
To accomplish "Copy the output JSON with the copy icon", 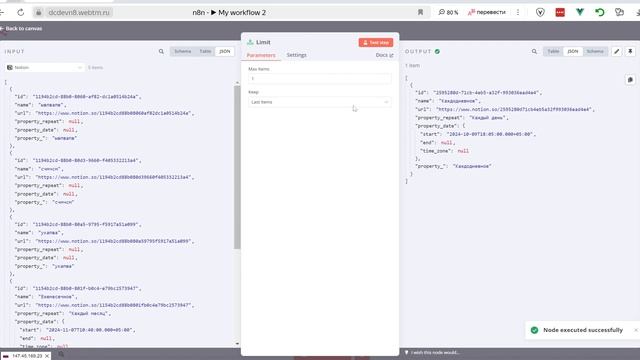I will tap(630, 80).
